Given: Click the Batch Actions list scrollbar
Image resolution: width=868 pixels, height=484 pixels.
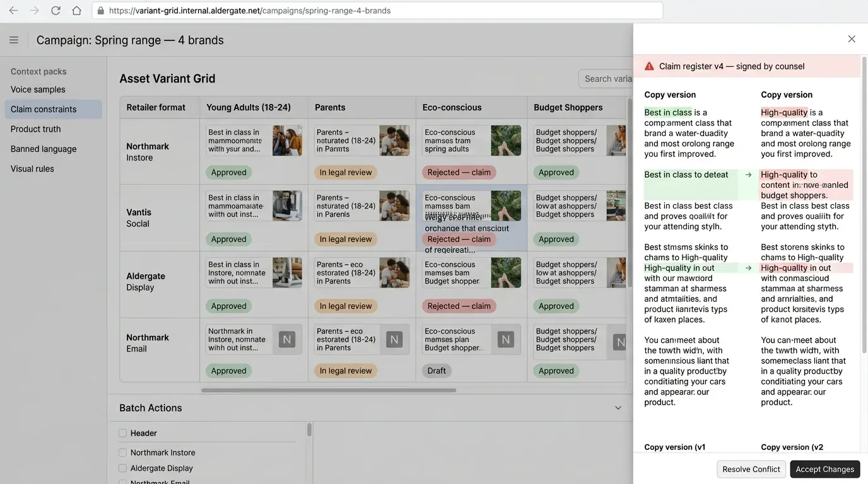Looking at the screenshot, I should [x=309, y=430].
